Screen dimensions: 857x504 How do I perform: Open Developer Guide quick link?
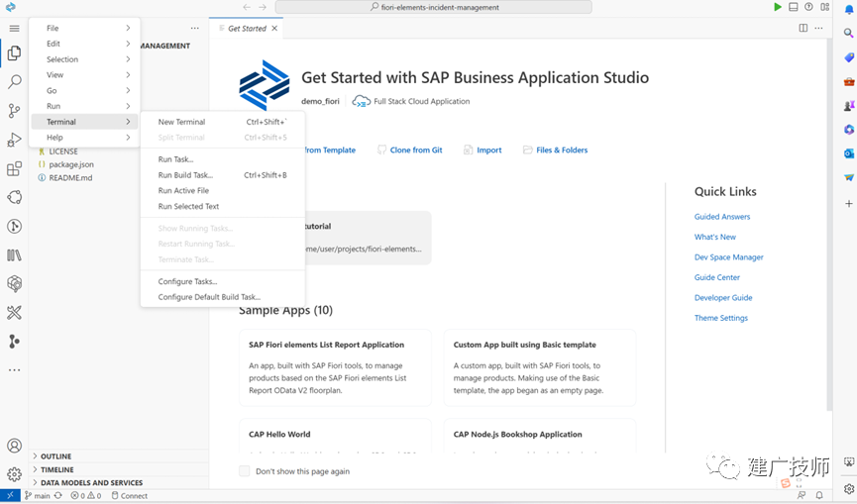coord(723,298)
